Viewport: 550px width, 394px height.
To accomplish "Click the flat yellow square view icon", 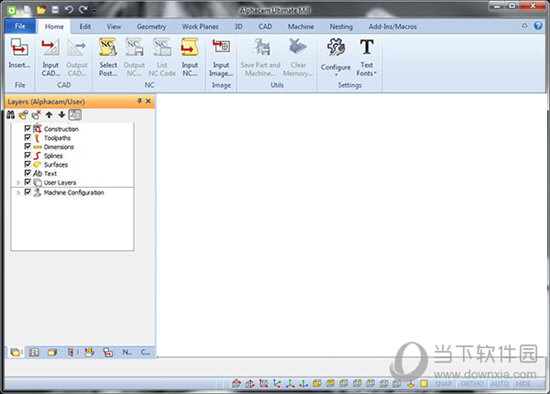I will tap(424, 383).
